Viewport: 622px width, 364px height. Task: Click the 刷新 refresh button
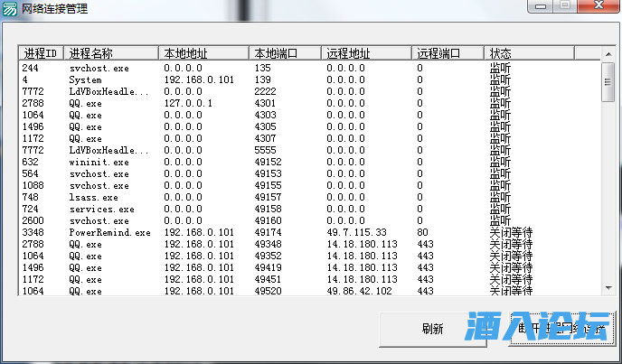point(433,329)
